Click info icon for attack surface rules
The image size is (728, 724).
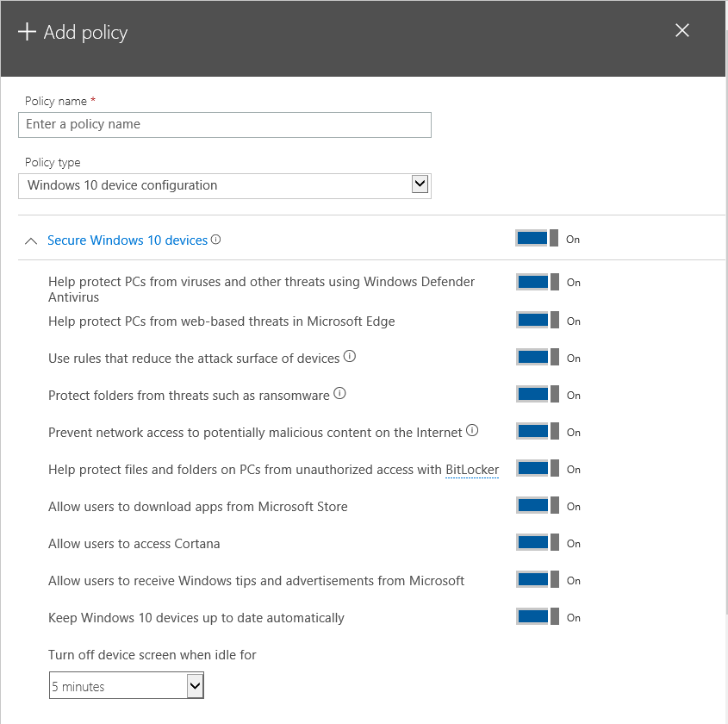(350, 356)
